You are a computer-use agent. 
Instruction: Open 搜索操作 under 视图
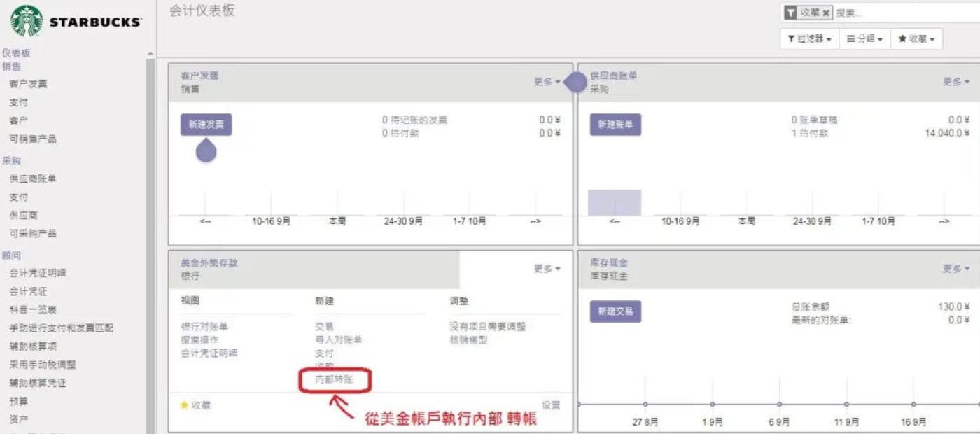click(x=199, y=339)
